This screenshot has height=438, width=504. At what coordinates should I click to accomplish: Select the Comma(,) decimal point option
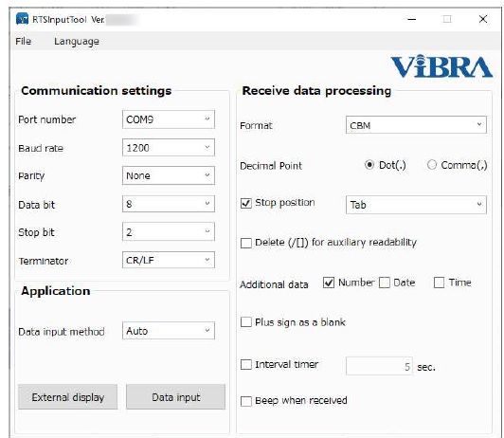pyautogui.click(x=432, y=165)
